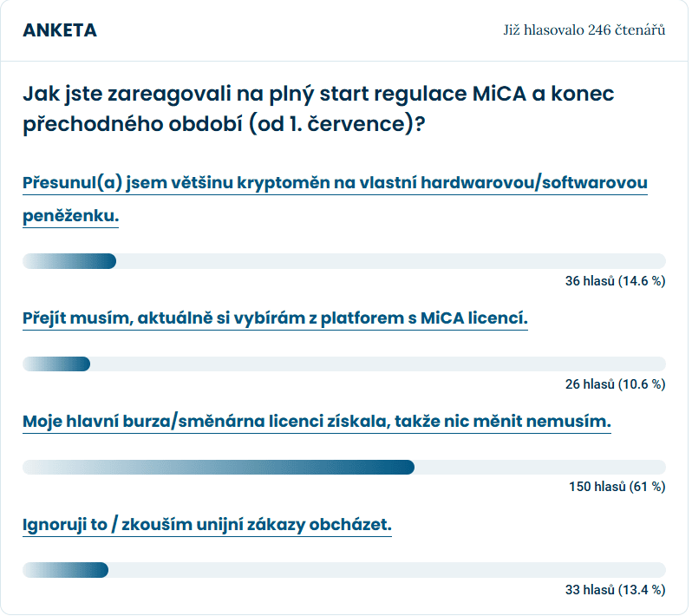
Task: Click the empty track of the 10.6 % bar
Action: [x=378, y=364]
